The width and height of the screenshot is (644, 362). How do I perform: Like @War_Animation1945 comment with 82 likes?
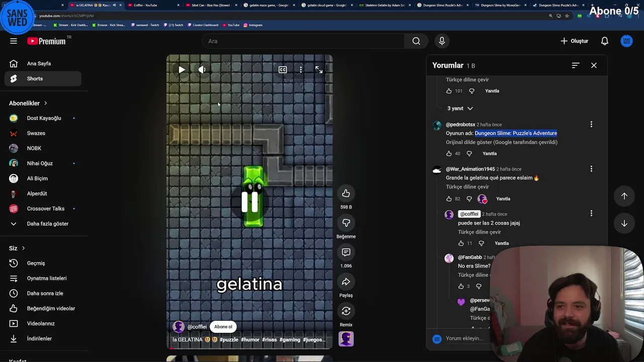(449, 199)
